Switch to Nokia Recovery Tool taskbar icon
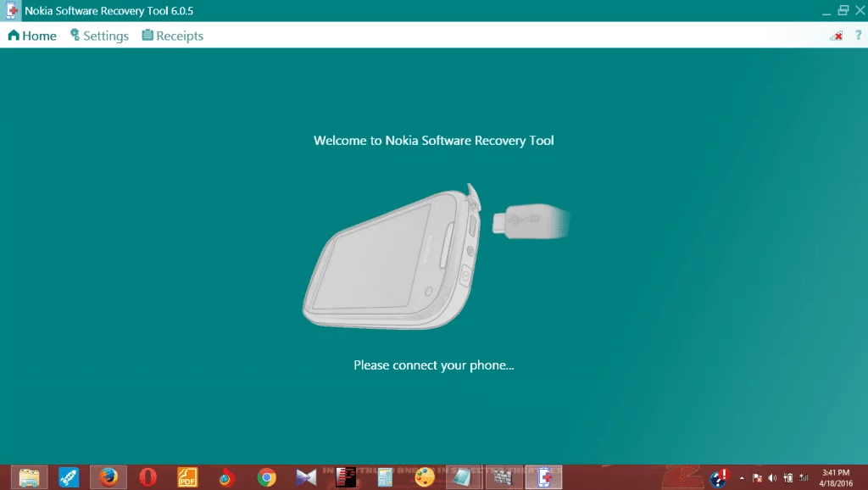 pyautogui.click(x=543, y=477)
